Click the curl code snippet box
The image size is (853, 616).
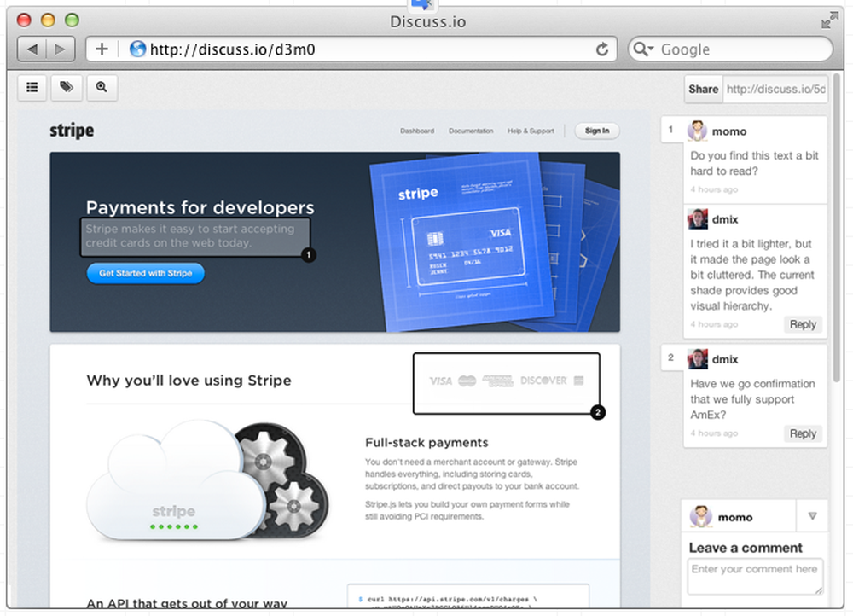(x=468, y=596)
